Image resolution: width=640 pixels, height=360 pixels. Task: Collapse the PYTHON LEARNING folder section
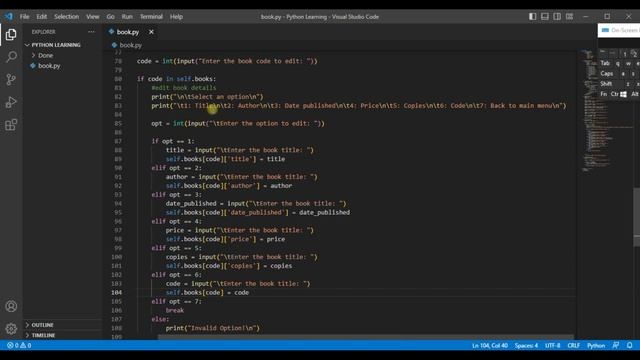pyautogui.click(x=56, y=45)
